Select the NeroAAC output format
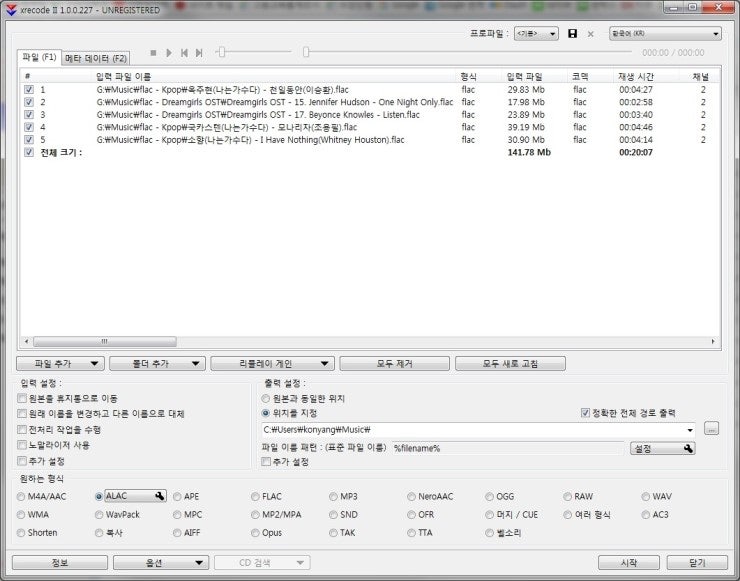Viewport: 740px width, 581px height. pos(430,497)
